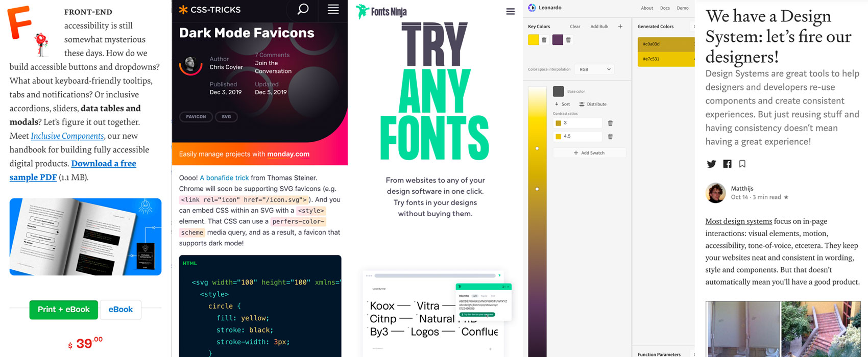Open Leonardo's About page

[647, 8]
